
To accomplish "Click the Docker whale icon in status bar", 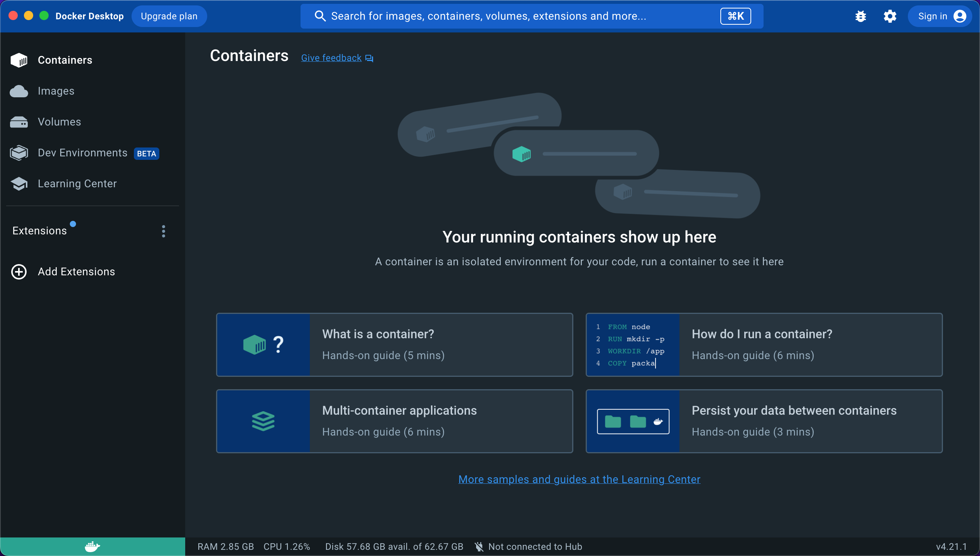I will click(x=92, y=546).
